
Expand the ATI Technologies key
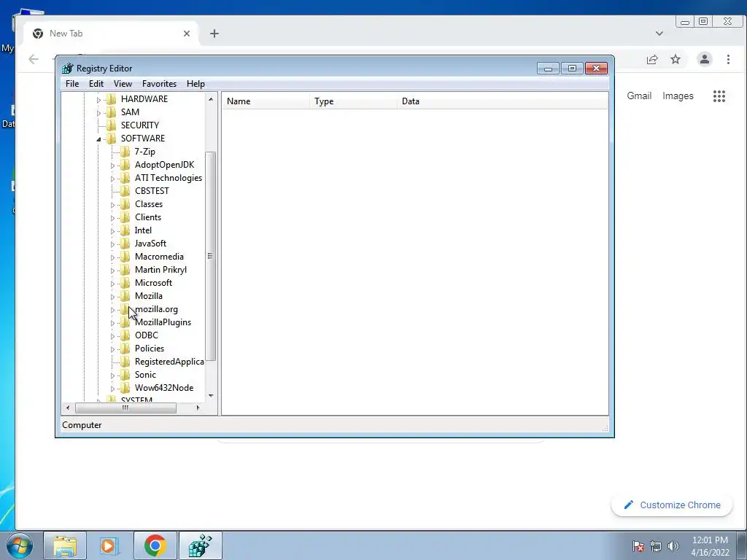coord(112,179)
